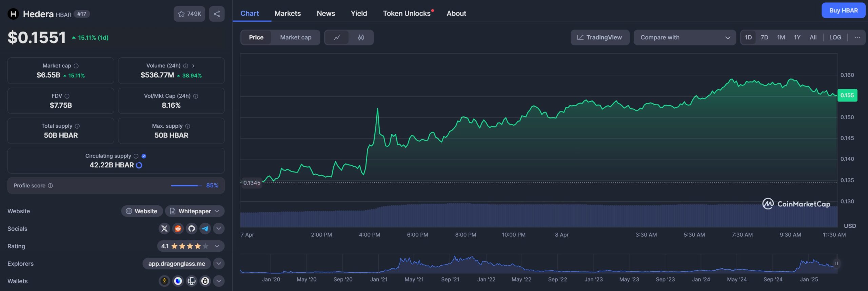868x291 pixels.
Task: Select the 7D time range
Action: tap(764, 37)
